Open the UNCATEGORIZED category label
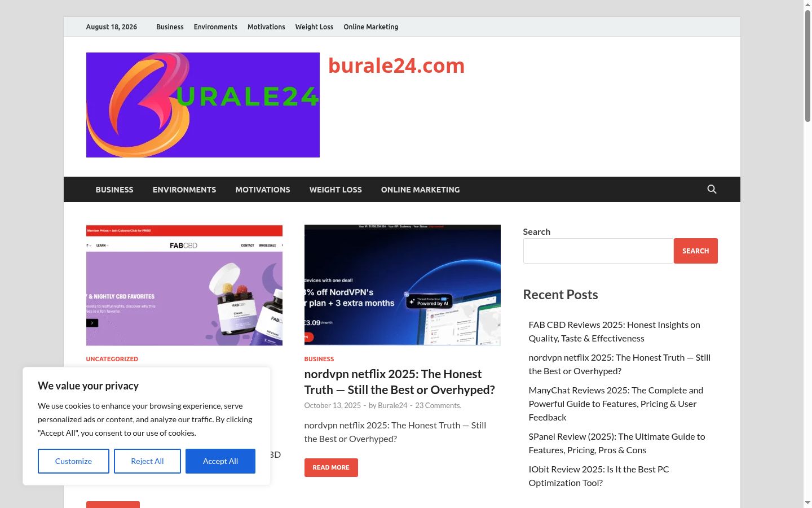This screenshot has width=812, height=508. 112,359
